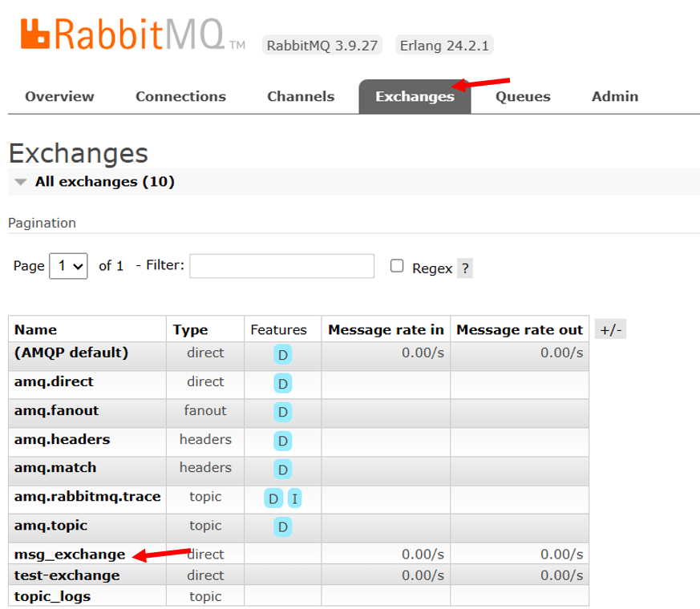The image size is (700, 609).
Task: Sort by the Name column header
Action: point(36,329)
